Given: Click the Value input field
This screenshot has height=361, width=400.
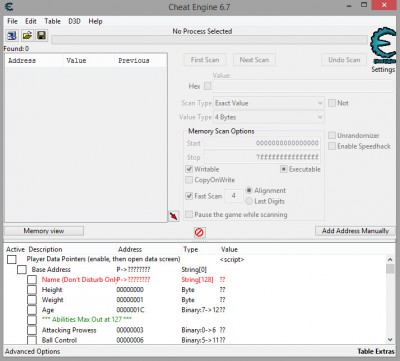Looking at the screenshot, I should click(303, 87).
